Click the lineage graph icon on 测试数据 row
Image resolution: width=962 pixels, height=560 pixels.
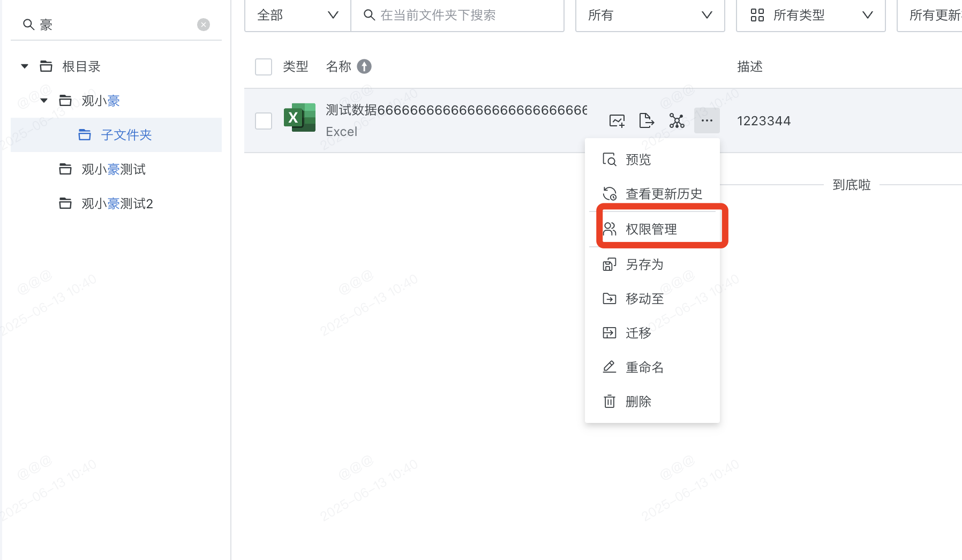point(677,121)
